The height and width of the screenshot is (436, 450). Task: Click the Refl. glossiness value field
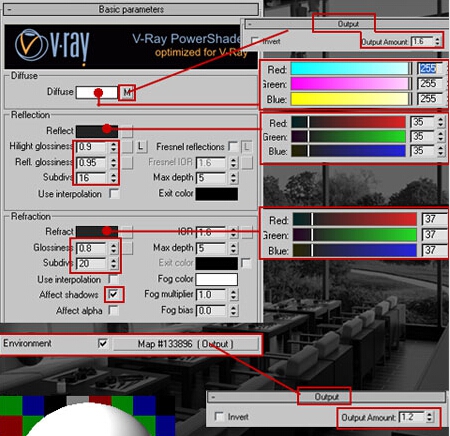(x=92, y=163)
